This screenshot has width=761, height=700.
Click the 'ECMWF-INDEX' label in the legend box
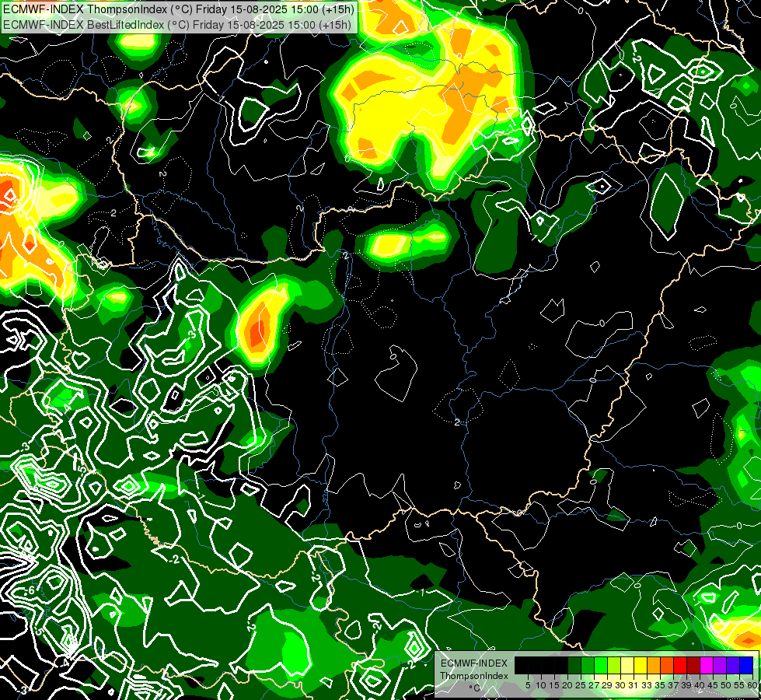(473, 663)
